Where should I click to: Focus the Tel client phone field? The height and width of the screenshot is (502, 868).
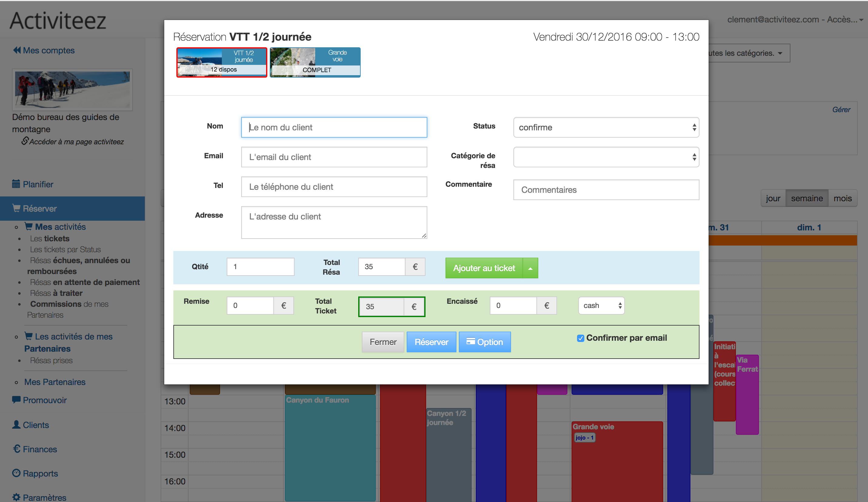[334, 187]
